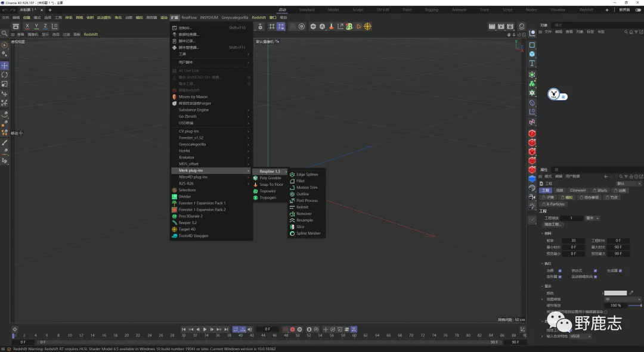
Task: Expand the Respline 1.3 submenu
Action: click(270, 172)
